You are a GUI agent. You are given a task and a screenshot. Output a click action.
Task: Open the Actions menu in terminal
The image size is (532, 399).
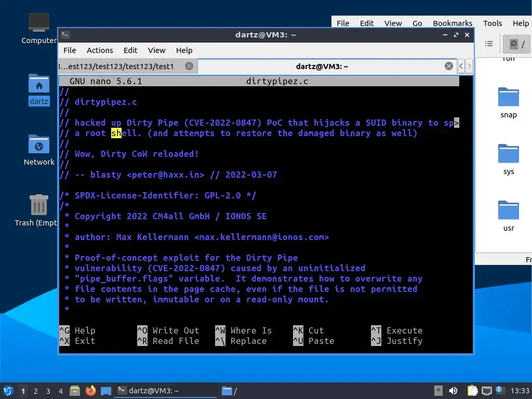(x=100, y=50)
